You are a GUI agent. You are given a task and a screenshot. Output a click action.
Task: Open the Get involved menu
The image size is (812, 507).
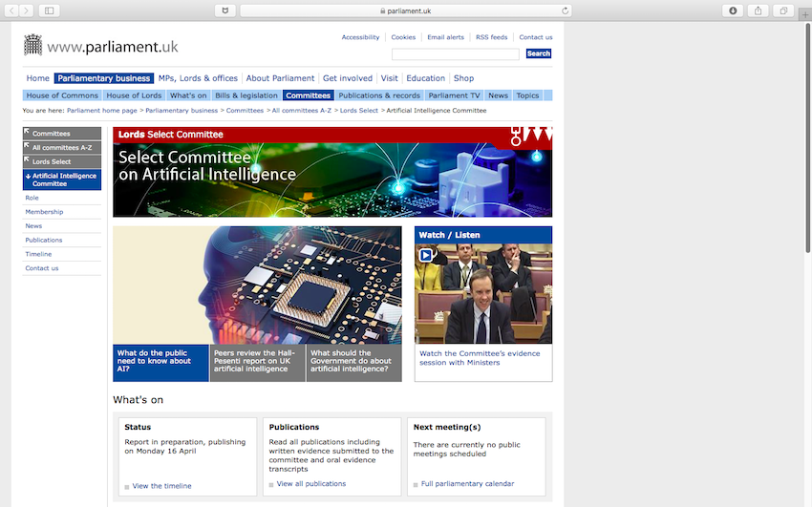coord(348,78)
